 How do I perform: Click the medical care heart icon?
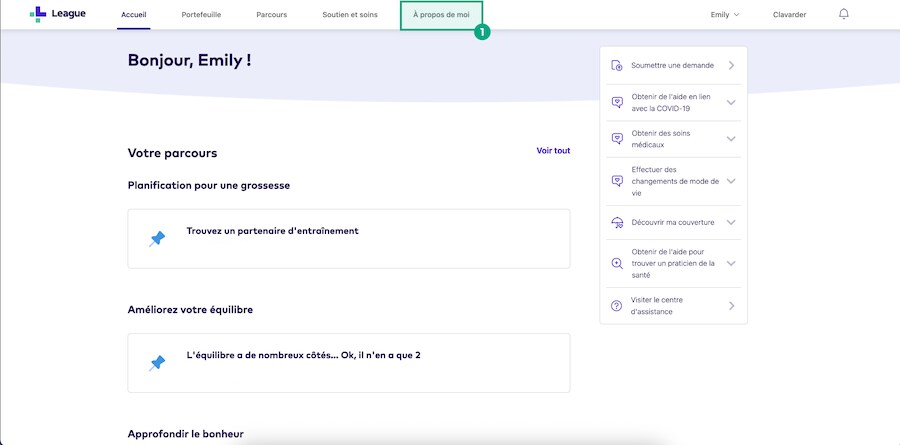617,138
